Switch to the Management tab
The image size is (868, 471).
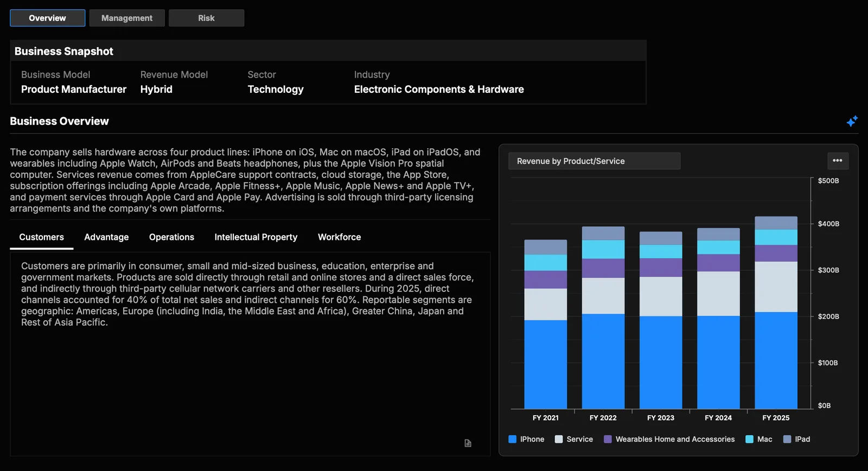point(127,18)
